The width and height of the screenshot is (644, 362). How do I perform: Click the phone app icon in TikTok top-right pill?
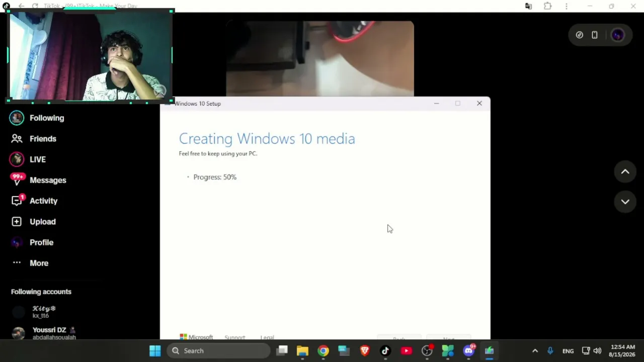tap(595, 35)
